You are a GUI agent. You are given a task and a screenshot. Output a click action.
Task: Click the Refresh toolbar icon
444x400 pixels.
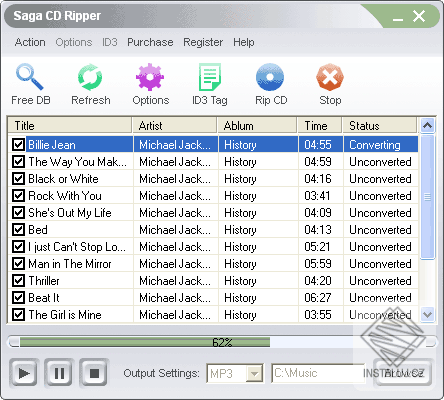click(90, 77)
